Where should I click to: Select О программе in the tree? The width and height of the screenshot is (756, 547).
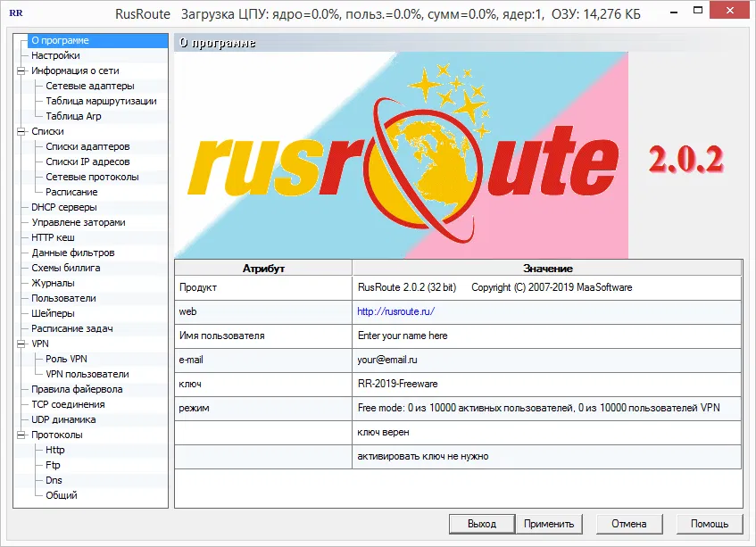(x=61, y=40)
